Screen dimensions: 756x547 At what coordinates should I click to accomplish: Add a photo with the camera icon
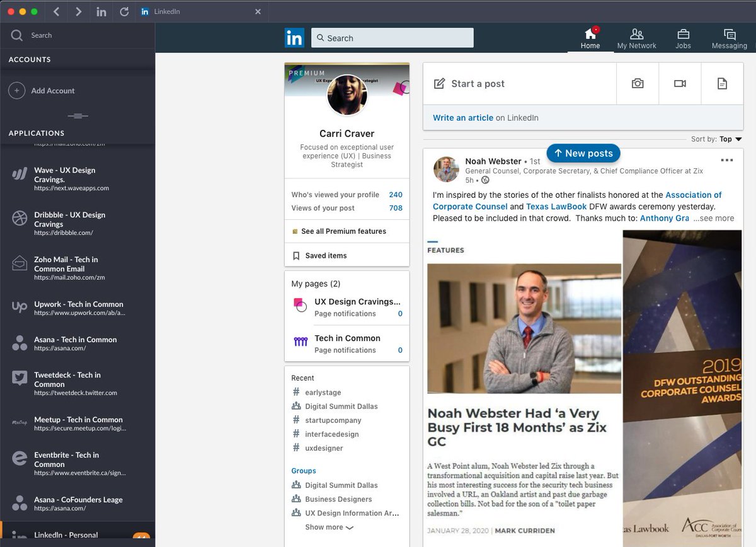tap(638, 84)
